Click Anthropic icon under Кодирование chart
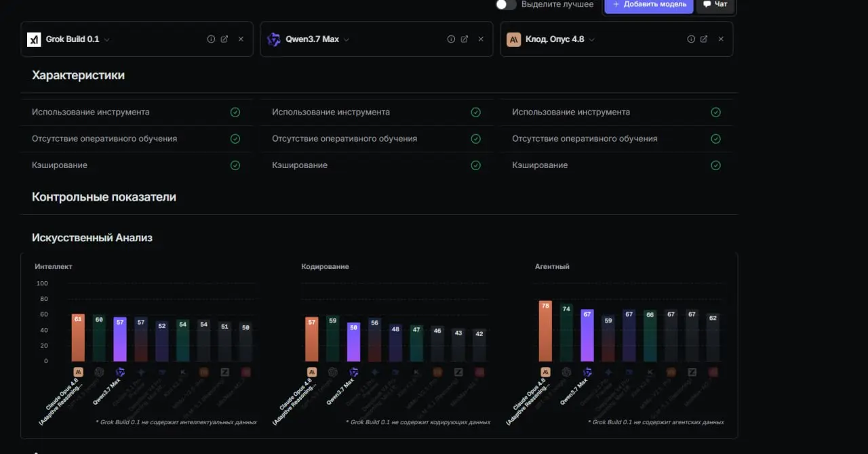 click(312, 372)
